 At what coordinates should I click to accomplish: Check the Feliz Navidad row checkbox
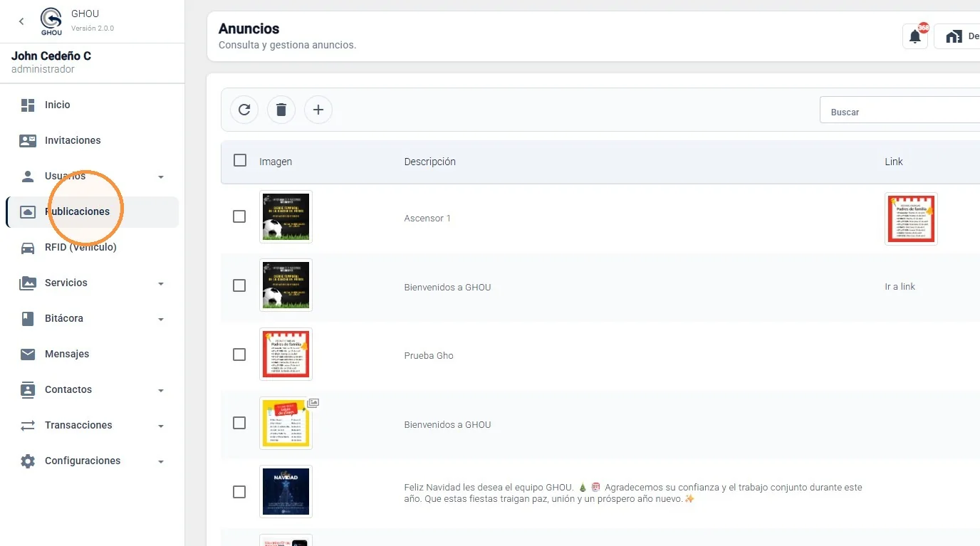(x=239, y=492)
